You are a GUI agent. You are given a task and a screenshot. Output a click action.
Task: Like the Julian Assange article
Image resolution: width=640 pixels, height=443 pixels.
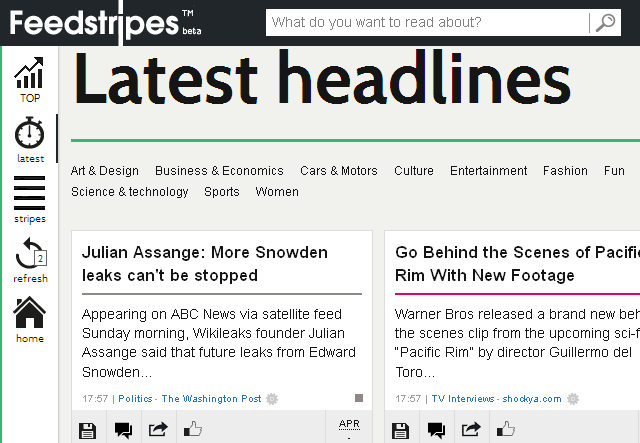193,429
